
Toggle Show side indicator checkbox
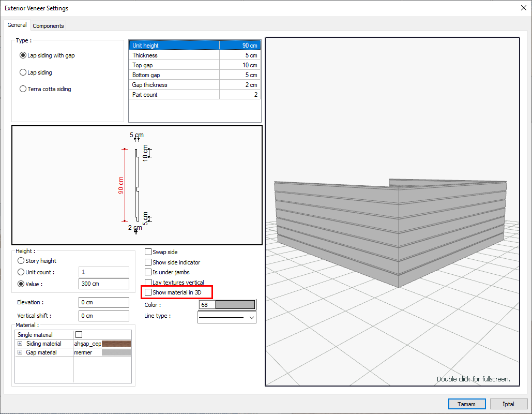point(148,262)
